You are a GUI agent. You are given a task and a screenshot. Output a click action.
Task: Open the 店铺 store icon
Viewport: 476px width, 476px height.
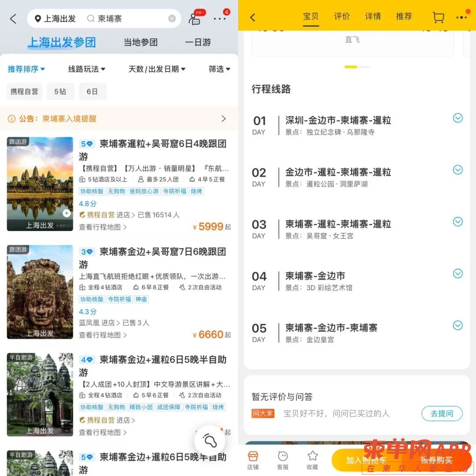[253, 461]
